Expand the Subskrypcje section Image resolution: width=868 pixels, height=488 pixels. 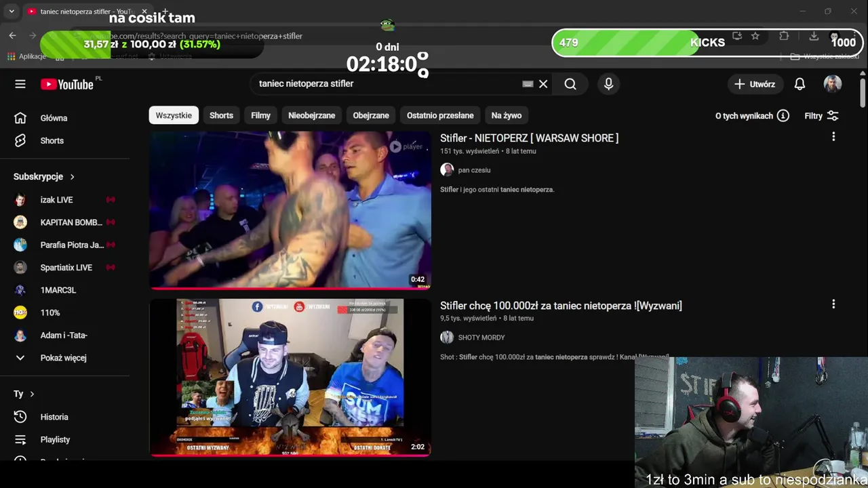point(44,176)
